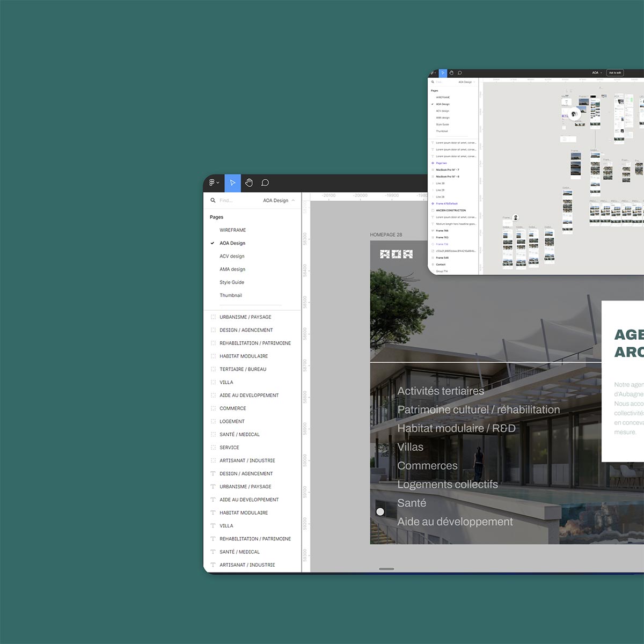644x644 pixels.
Task: Select Hand tool in large window toolbar
Action: click(249, 182)
